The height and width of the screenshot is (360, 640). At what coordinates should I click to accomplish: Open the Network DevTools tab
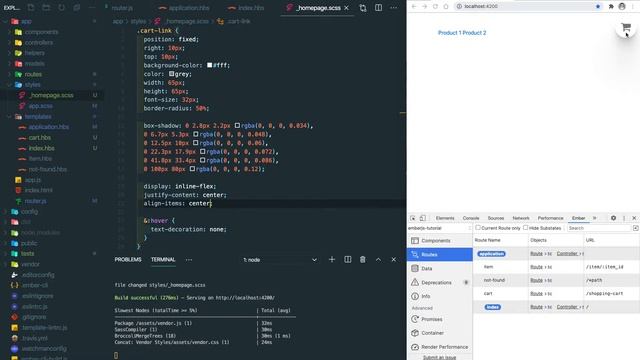(x=521, y=218)
